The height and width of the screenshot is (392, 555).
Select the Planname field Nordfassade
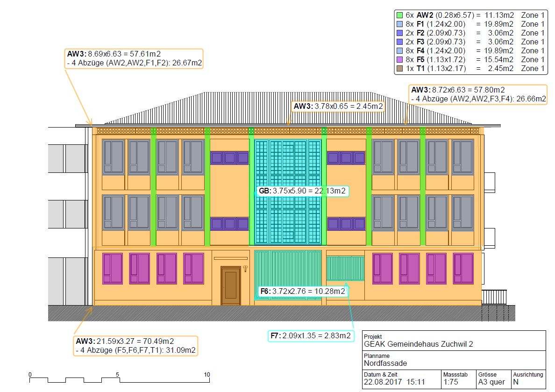(x=385, y=363)
